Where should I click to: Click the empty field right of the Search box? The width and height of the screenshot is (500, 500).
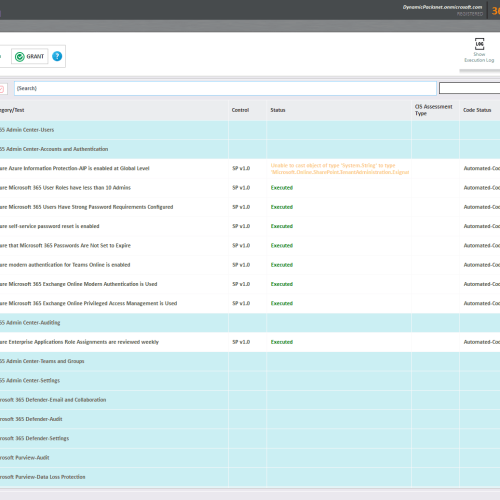click(x=469, y=88)
